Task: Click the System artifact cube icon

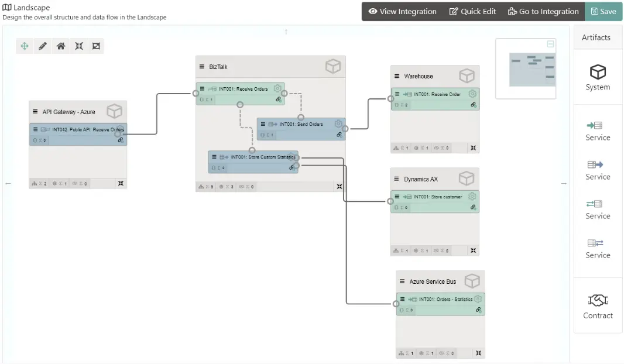Action: coord(598,72)
